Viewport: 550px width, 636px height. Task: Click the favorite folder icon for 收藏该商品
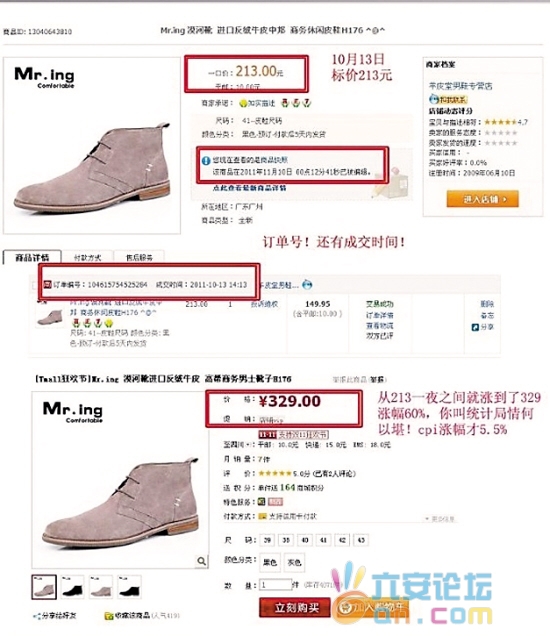point(108,616)
